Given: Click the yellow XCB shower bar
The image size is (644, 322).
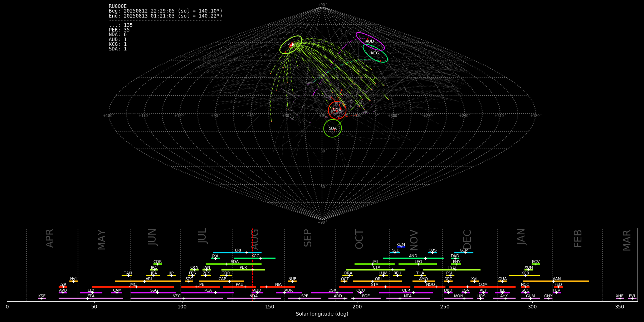Looking at the screenshot, I should pyautogui.click(x=524, y=275).
